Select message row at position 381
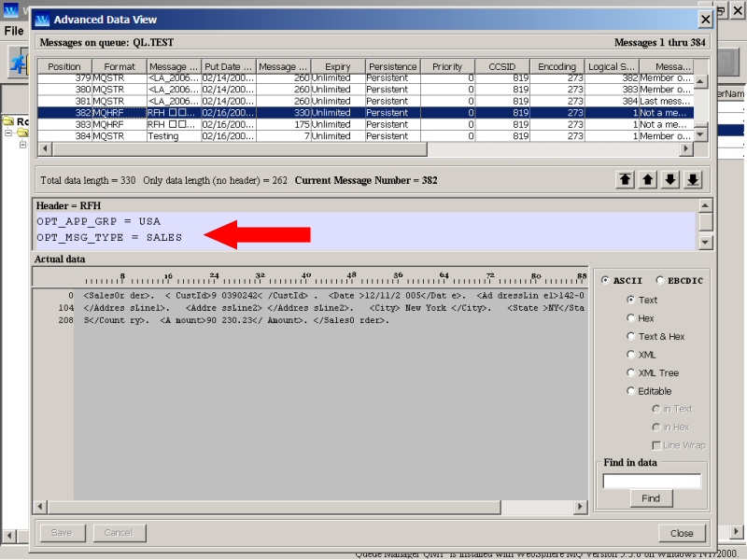 pyautogui.click(x=365, y=101)
